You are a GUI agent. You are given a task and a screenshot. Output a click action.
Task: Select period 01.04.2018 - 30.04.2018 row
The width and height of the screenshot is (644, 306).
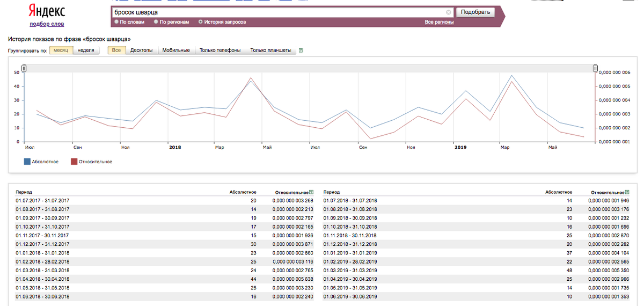pos(165,279)
